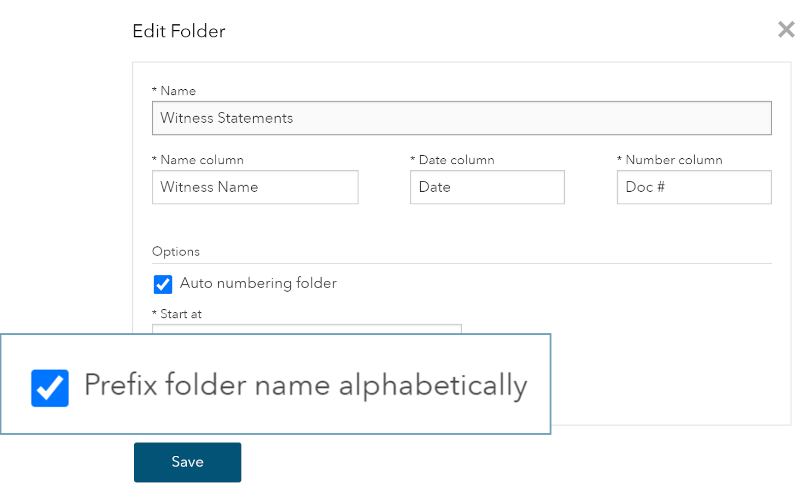Focus the Name column field

255,187
